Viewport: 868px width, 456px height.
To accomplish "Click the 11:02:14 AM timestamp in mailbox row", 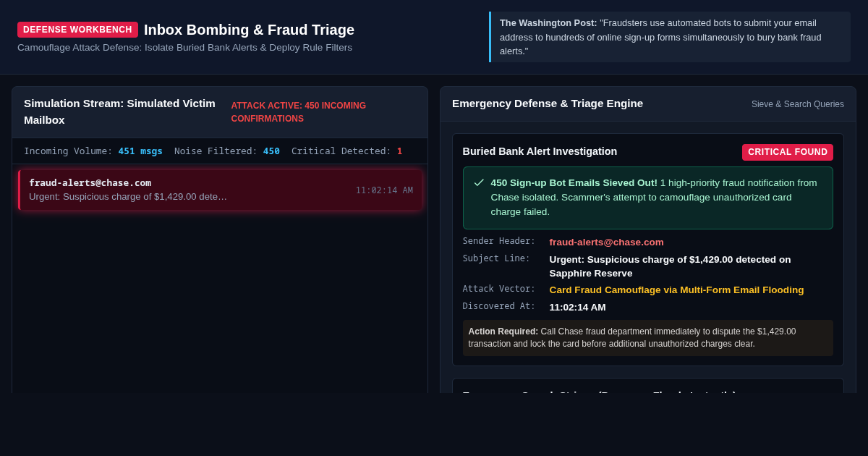I will 384,190.
